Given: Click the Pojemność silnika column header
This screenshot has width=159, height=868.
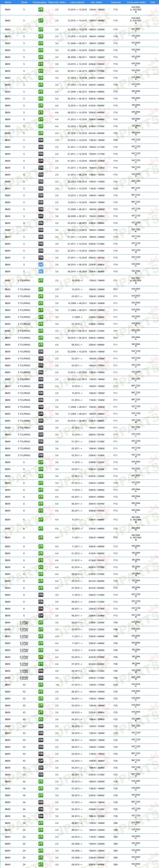Looking at the screenshot, I should [57, 2].
